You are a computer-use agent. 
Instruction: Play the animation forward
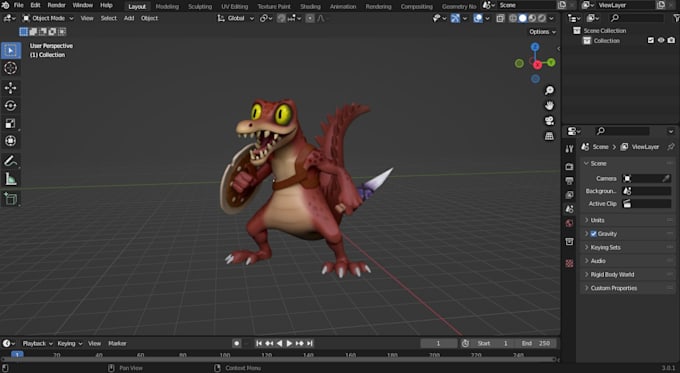coord(289,343)
